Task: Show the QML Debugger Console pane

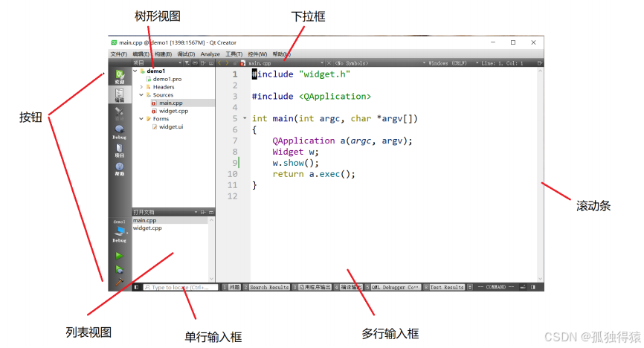Action: (x=393, y=287)
